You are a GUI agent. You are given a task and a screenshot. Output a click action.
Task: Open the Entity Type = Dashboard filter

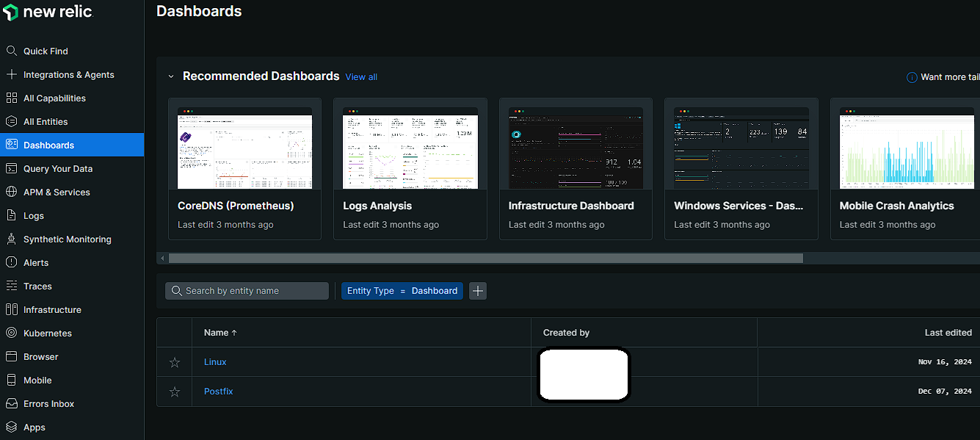point(402,291)
